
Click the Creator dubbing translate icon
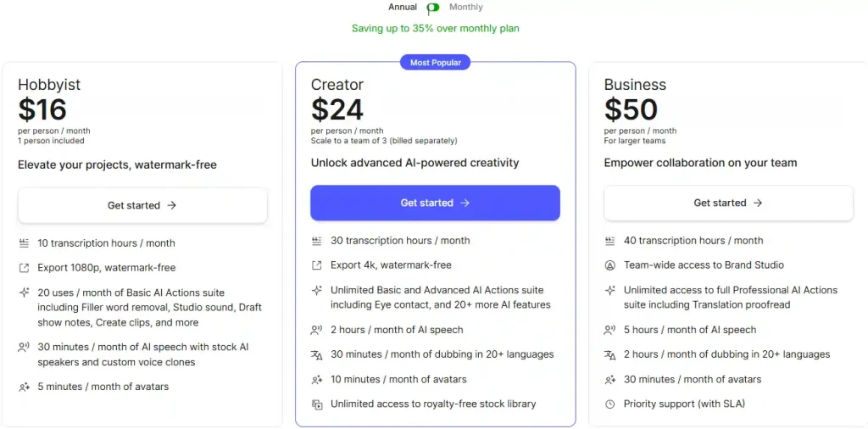tap(317, 354)
